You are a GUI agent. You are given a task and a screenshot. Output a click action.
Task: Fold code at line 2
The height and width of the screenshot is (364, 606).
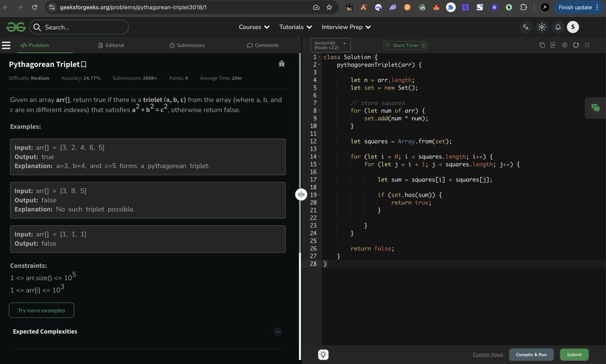point(319,65)
